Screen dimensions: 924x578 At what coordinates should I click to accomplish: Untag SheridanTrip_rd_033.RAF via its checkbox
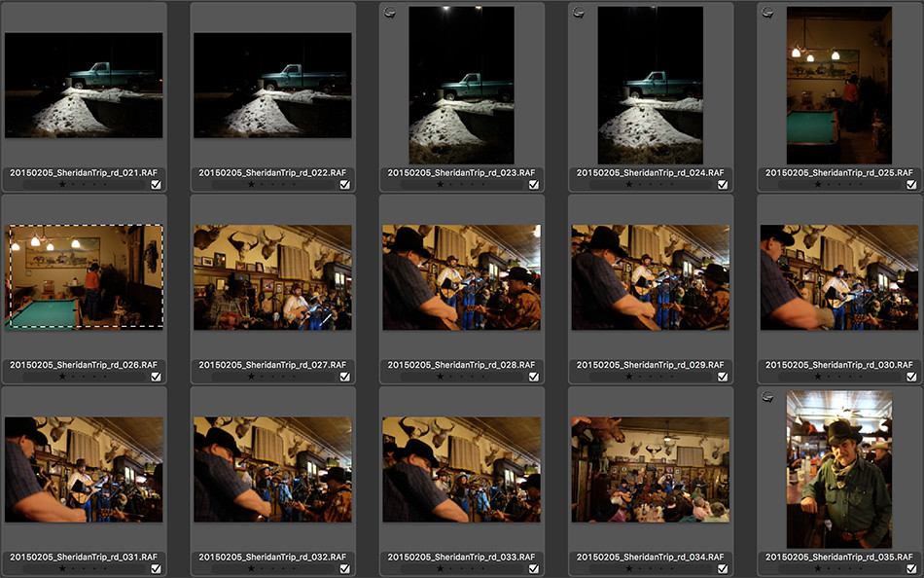[534, 568]
